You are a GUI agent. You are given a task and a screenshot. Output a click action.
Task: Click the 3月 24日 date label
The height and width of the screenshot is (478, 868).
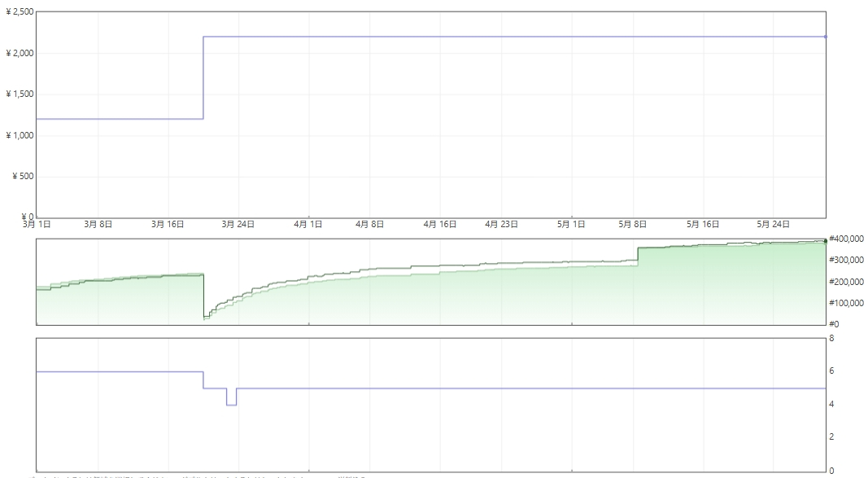click(x=238, y=224)
